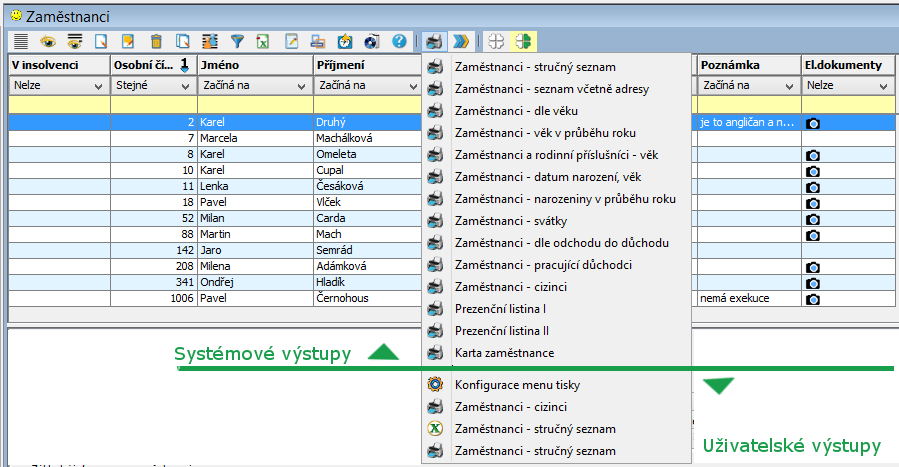The image size is (899, 467).
Task: Open camera document icon in Karel Druhý row
Action: click(813, 123)
